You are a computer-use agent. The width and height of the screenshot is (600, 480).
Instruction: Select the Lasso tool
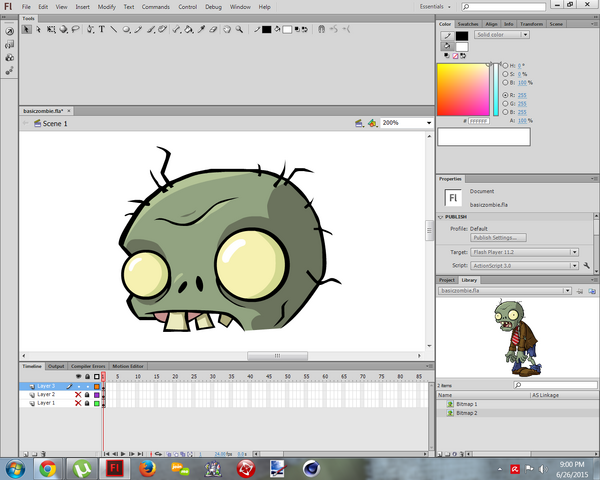click(x=76, y=29)
